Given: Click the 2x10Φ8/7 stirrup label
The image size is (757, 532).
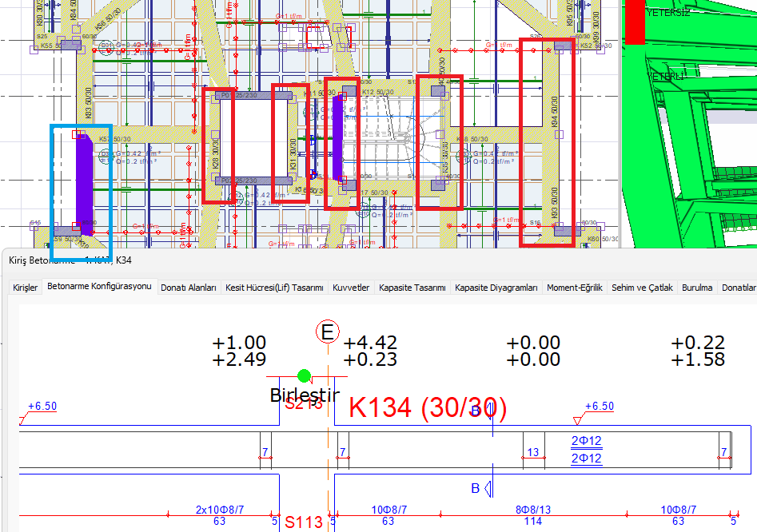Looking at the screenshot, I should (x=219, y=510).
